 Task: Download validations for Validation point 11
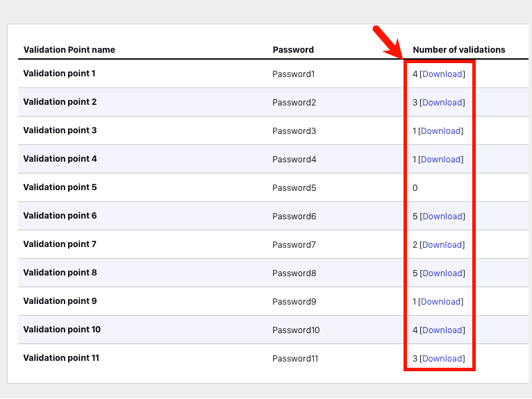[442, 359]
